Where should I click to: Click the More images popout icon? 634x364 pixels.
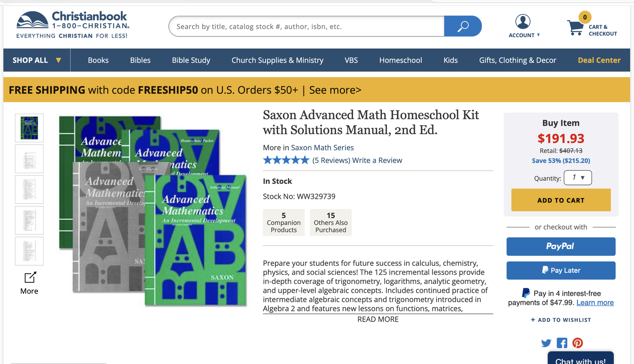30,277
